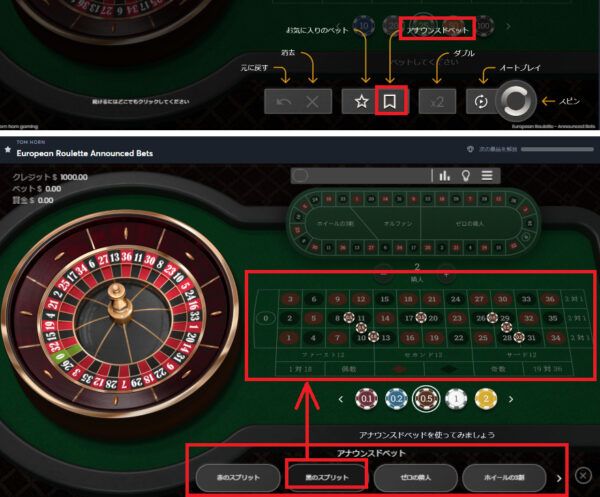Double the bet with x2 button

click(437, 102)
